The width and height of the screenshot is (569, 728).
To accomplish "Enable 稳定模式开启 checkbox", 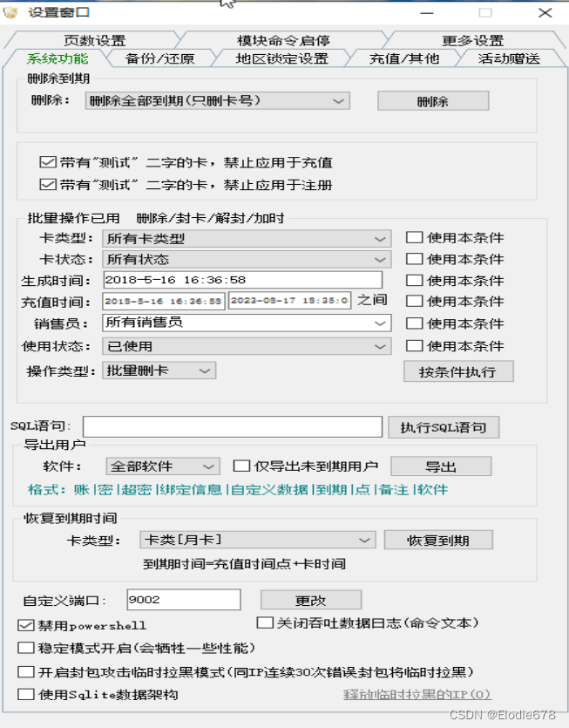I will pos(26,648).
